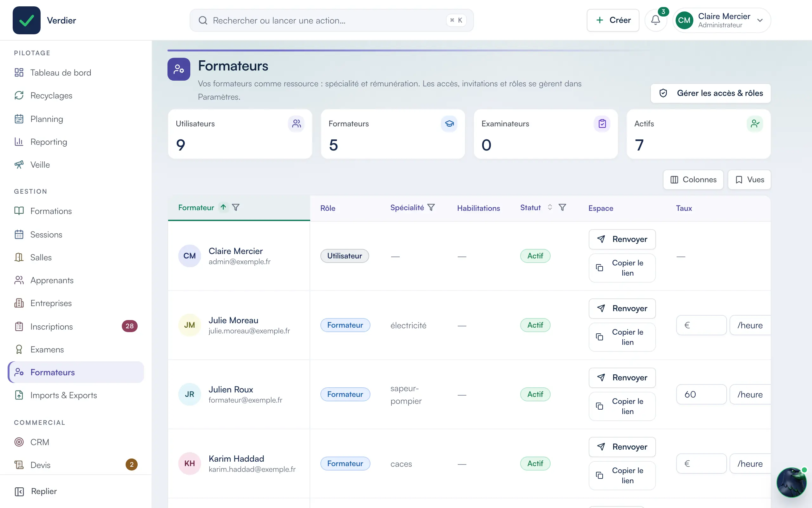Image resolution: width=812 pixels, height=508 pixels.
Task: Toggle ascending sort on Formateur column
Action: point(223,207)
